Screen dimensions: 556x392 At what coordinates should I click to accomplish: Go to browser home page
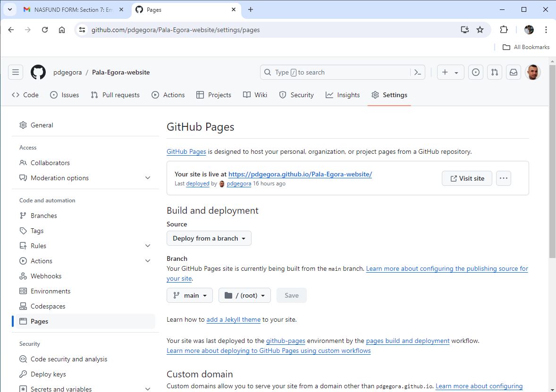coord(62,30)
